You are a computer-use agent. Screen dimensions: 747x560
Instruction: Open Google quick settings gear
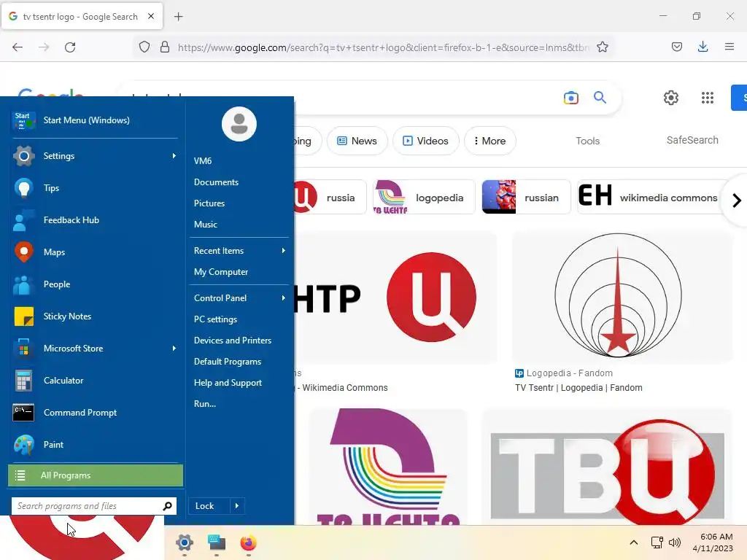tap(671, 98)
